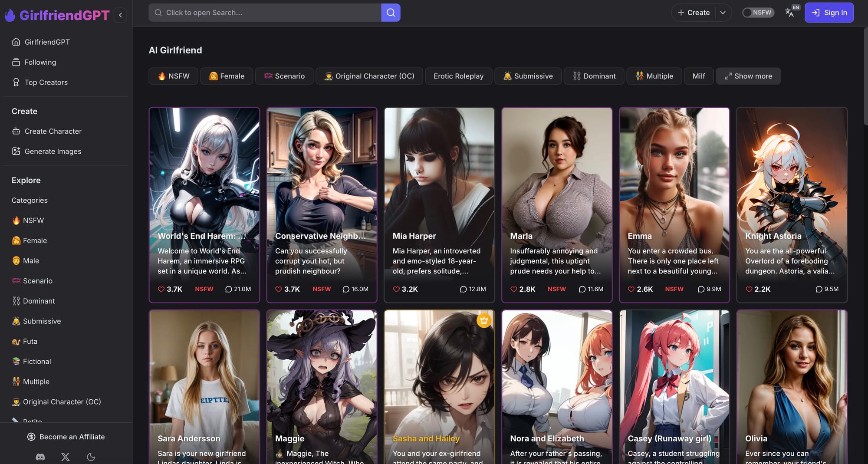This screenshot has height=464, width=868.
Task: Click the search input field
Action: click(x=265, y=13)
